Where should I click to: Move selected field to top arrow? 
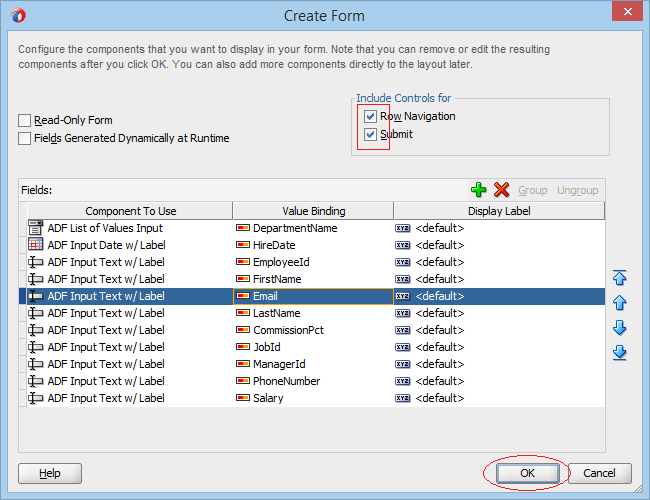pos(619,277)
